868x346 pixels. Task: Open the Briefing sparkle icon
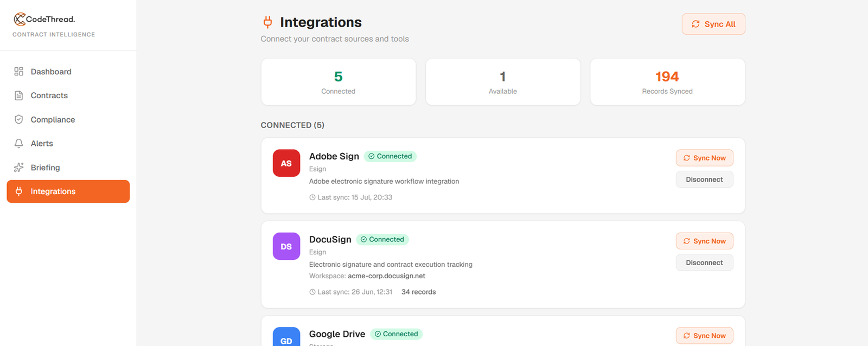click(19, 168)
